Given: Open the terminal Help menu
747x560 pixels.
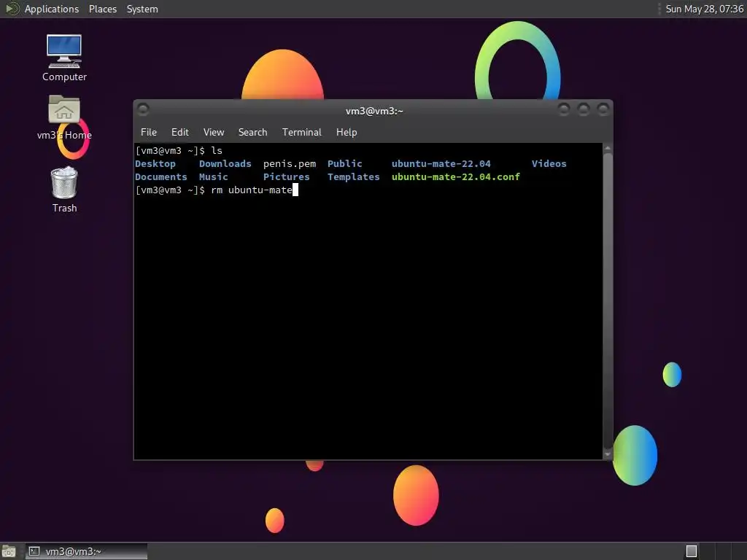Looking at the screenshot, I should click(x=347, y=132).
